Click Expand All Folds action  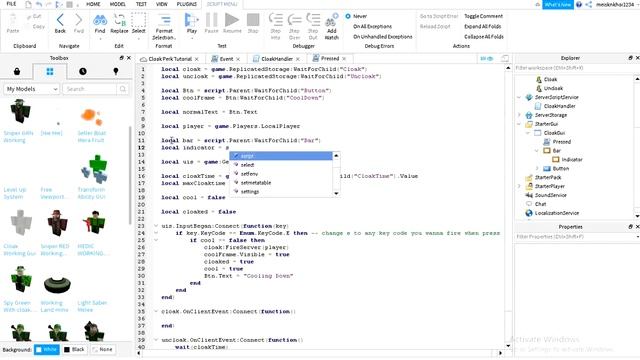[x=482, y=26]
